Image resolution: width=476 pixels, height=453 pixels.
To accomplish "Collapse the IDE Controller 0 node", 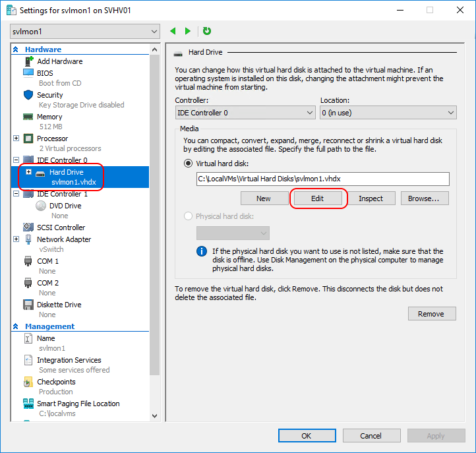I will pyautogui.click(x=16, y=160).
